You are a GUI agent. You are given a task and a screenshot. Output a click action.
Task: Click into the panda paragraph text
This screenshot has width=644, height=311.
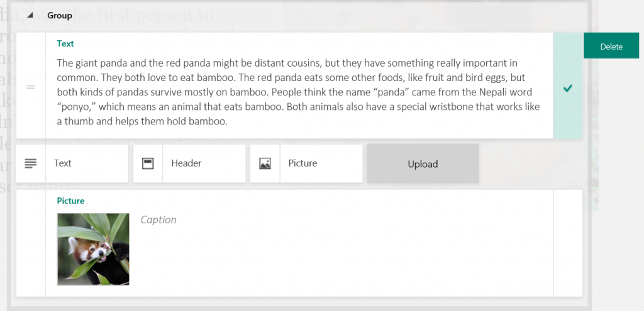pos(296,85)
